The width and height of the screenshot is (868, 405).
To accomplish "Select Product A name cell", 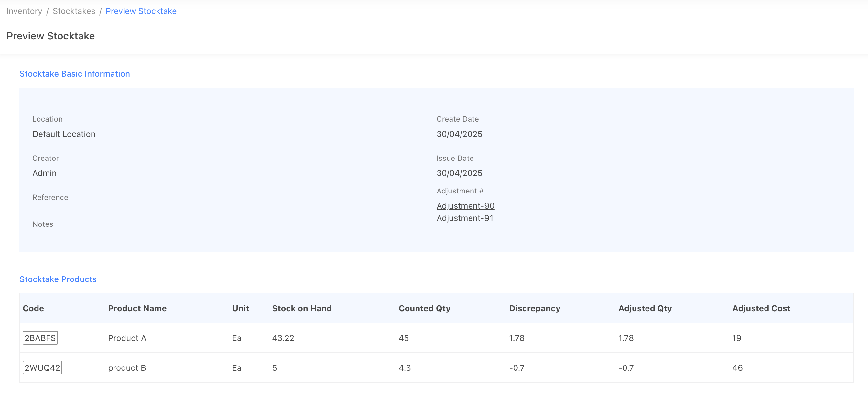I will tap(127, 338).
